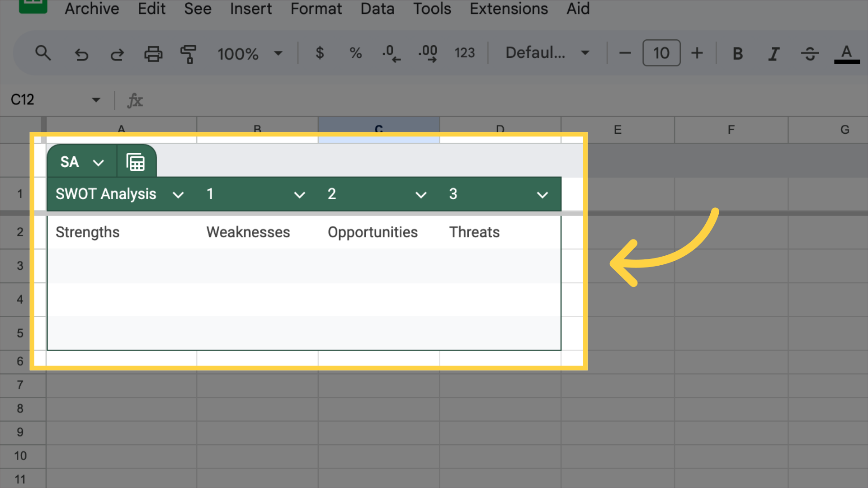This screenshot has height=488, width=868.
Task: Open the Default font dropdown
Action: pos(547,53)
